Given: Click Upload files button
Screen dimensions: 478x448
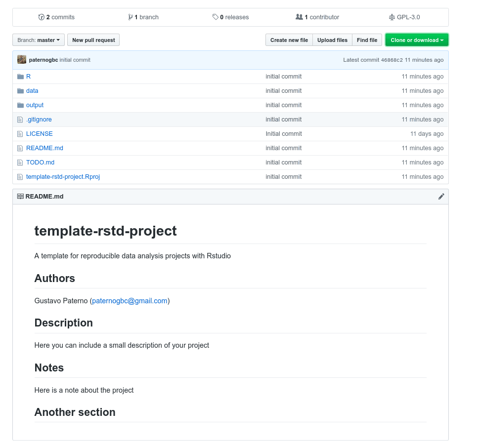Looking at the screenshot, I should pos(332,40).
